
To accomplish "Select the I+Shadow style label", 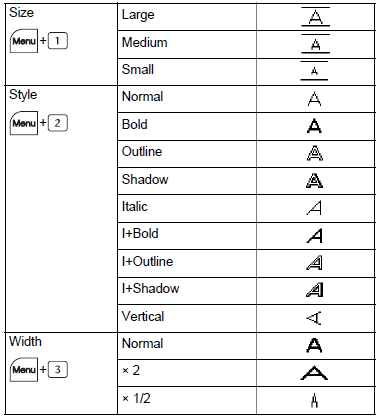I will (x=151, y=288).
